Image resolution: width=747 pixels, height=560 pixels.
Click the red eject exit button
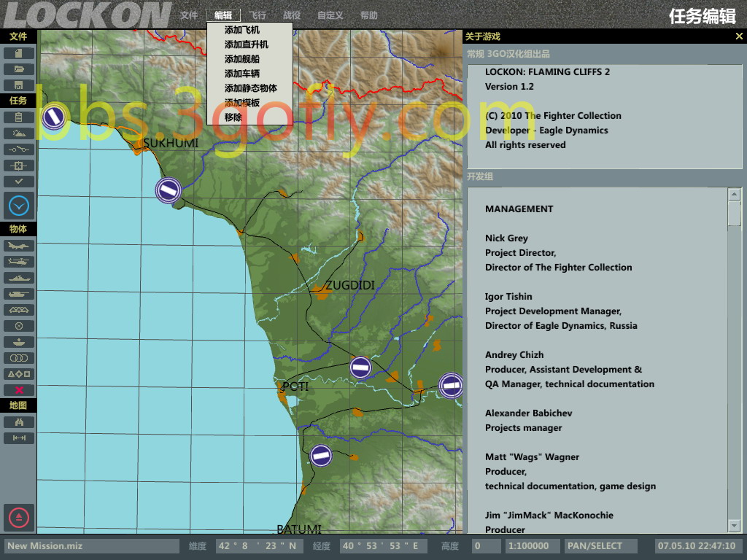(19, 518)
